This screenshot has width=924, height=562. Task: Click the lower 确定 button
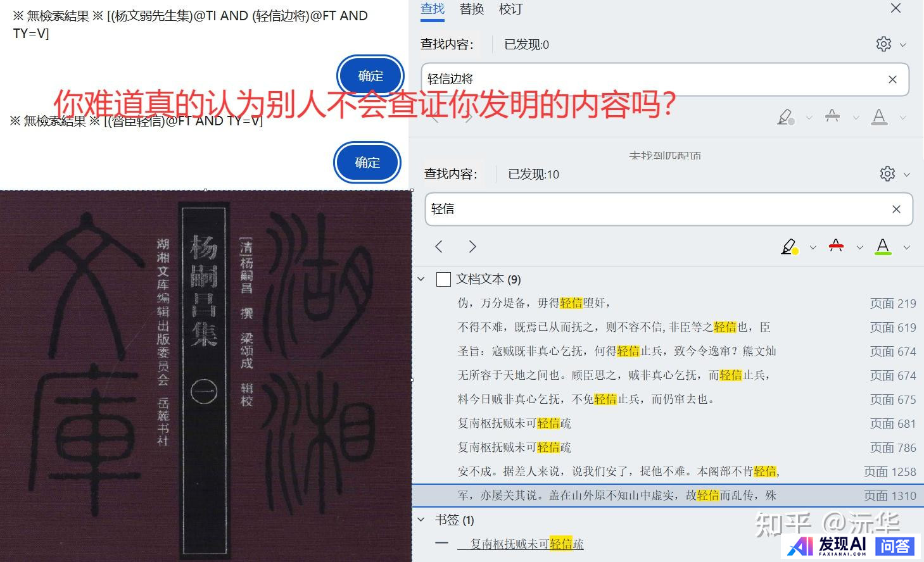click(x=367, y=162)
